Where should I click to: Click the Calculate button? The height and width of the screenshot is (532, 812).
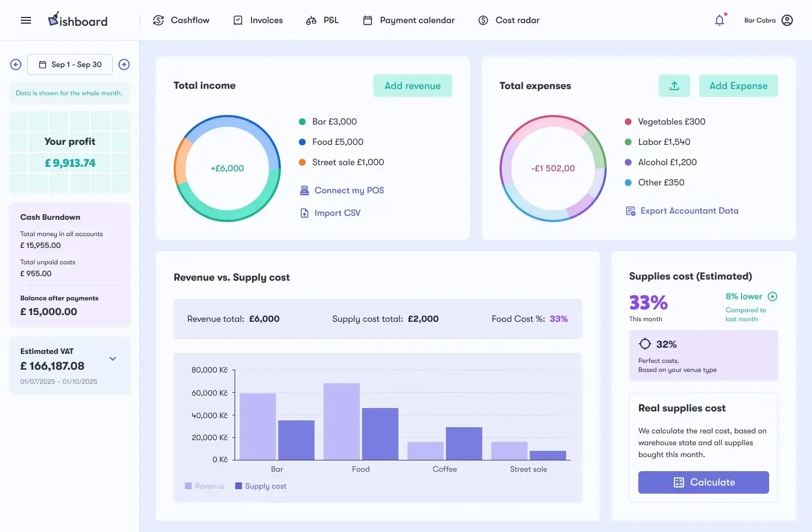703,482
